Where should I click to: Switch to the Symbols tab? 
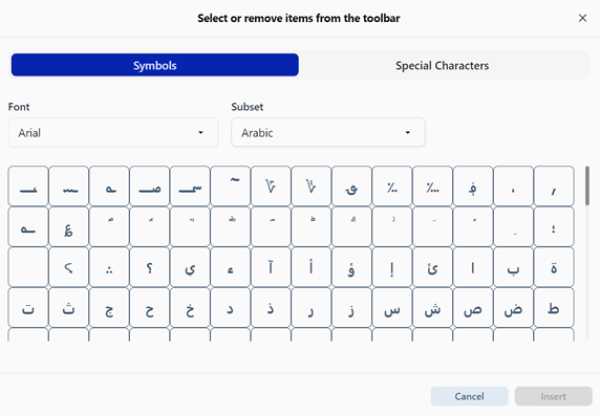click(x=155, y=65)
